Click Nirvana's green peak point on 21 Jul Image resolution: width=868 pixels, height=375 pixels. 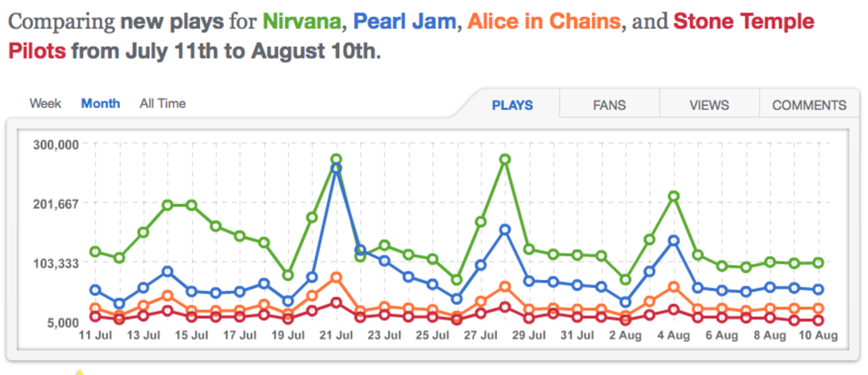pos(336,159)
